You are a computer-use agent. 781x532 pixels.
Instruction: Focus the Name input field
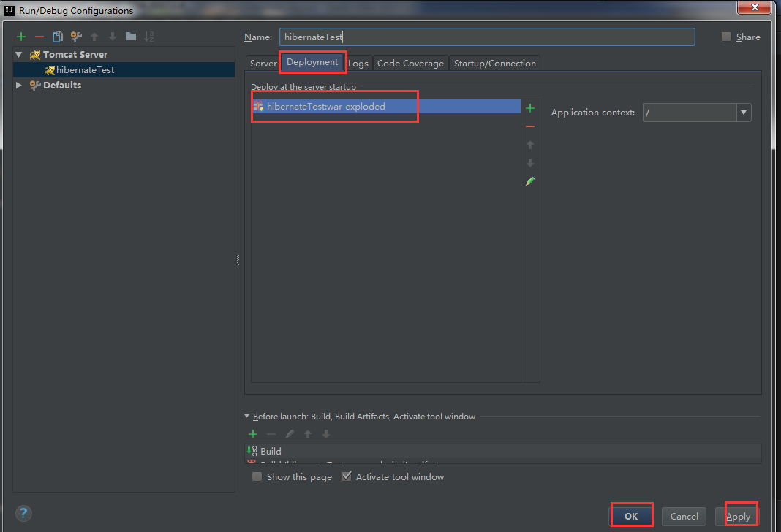[x=487, y=37]
